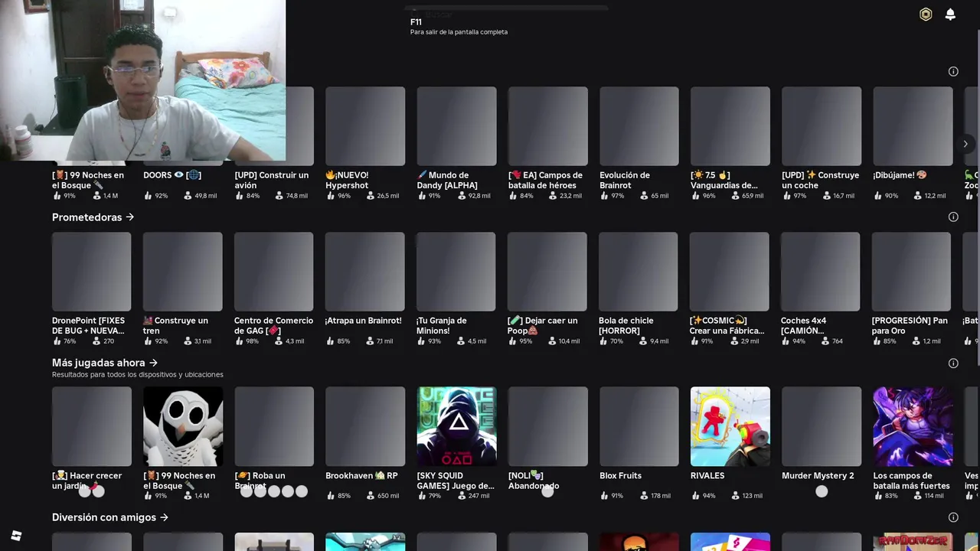This screenshot has height=551, width=980.
Task: Click the icon in the bottom-left corner
Action: click(16, 536)
